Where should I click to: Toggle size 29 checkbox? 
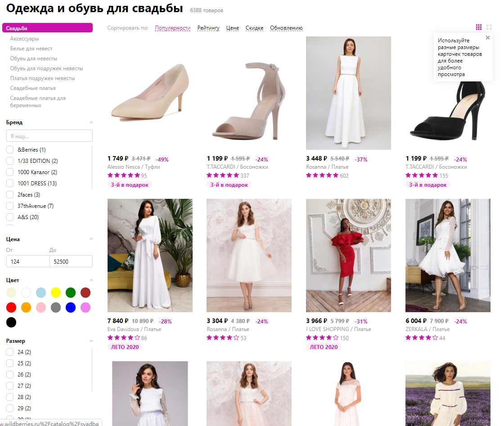(10, 408)
